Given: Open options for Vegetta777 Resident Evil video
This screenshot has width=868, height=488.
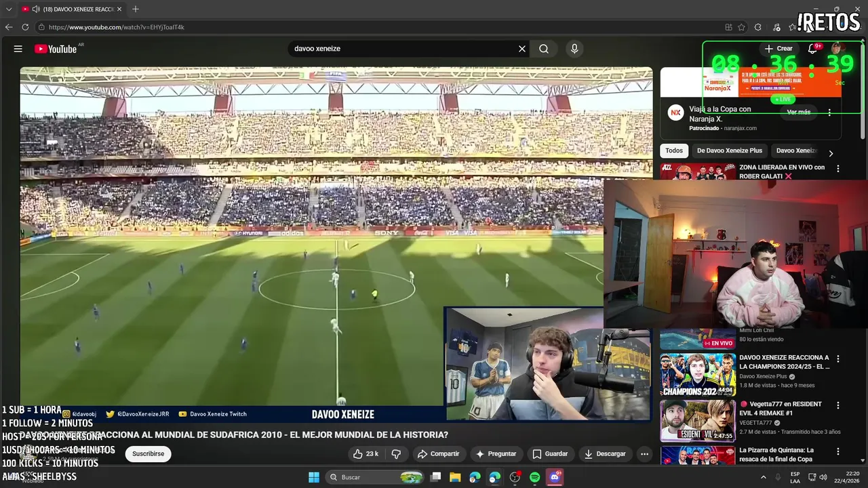Looking at the screenshot, I should [x=838, y=405].
